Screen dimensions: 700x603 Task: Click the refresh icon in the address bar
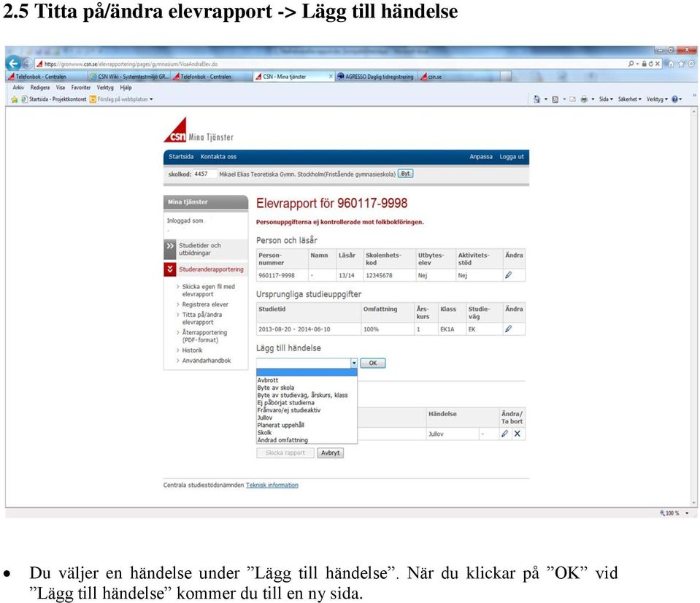click(x=650, y=64)
